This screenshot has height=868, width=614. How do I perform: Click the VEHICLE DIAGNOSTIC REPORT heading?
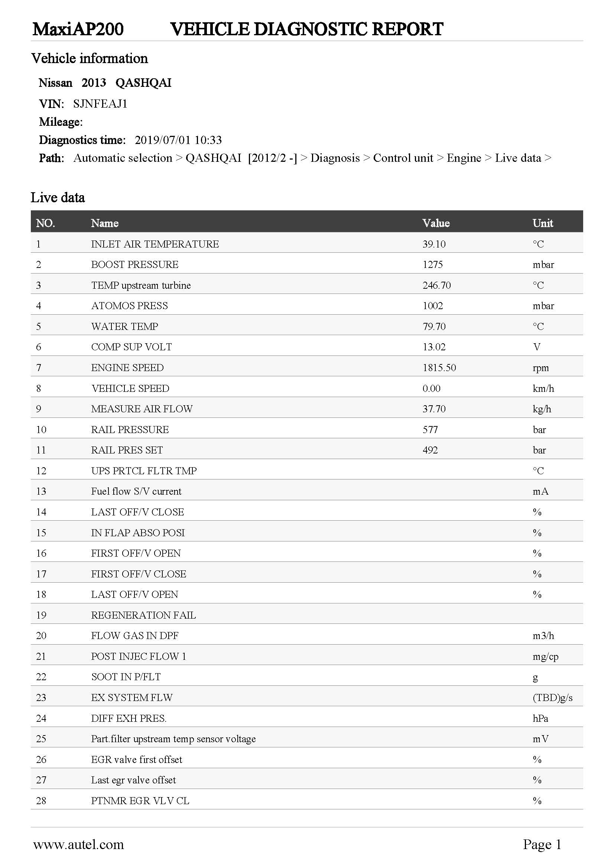(x=306, y=29)
